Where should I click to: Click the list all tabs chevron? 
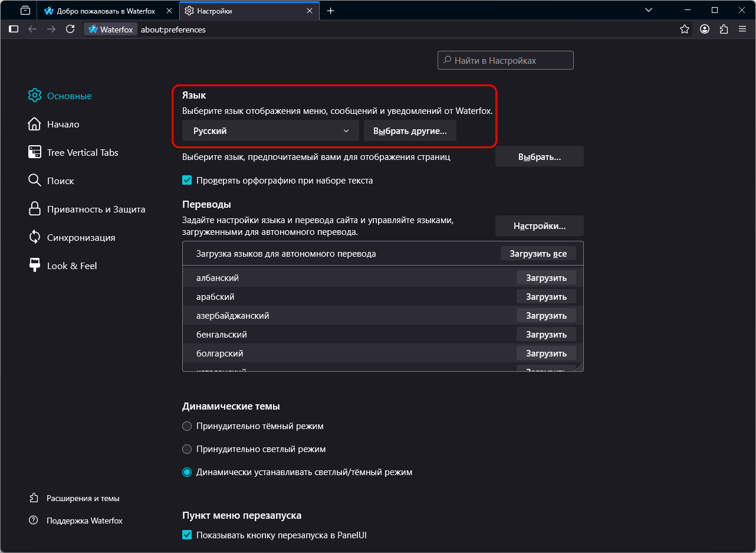click(649, 10)
